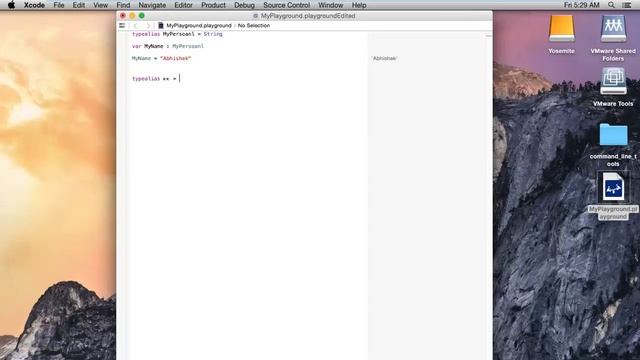Open the Apple menu
Image resolution: width=640 pixels, height=360 pixels.
(11, 5)
